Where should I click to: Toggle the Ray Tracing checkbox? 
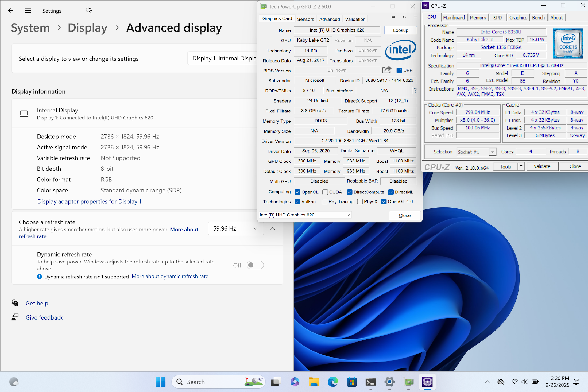pyautogui.click(x=324, y=202)
